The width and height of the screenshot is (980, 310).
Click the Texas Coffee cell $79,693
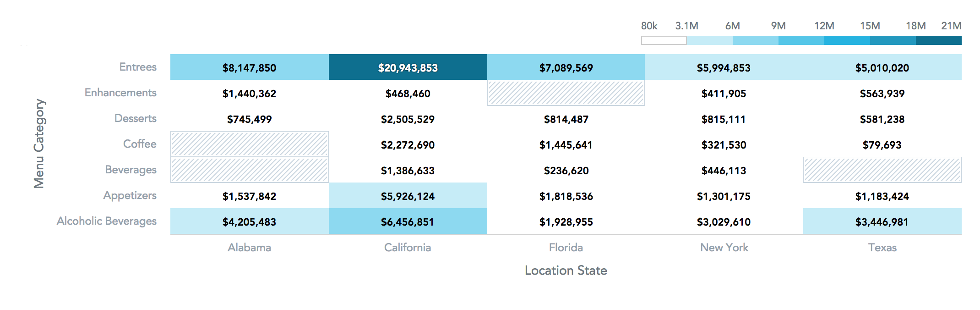(882, 144)
